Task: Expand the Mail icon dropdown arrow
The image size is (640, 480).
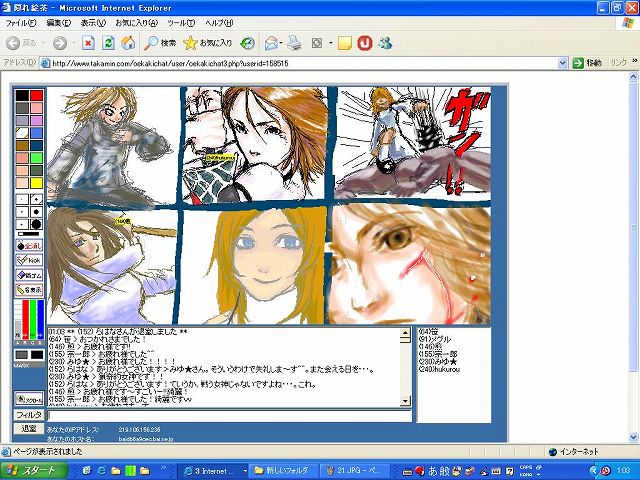Action: 281,43
